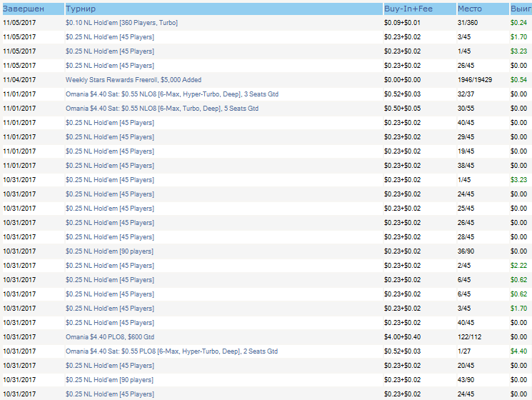The height and width of the screenshot is (400, 532).
Task: Select the place value 122/112
Action: pos(469,337)
